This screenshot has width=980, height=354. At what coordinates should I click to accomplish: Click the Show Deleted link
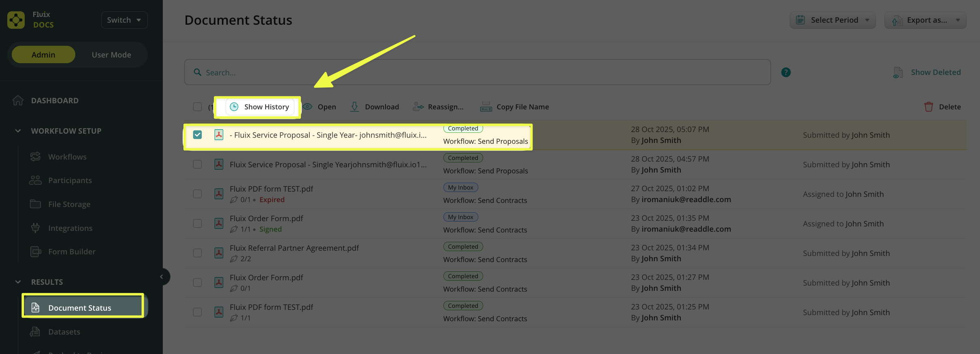935,73
